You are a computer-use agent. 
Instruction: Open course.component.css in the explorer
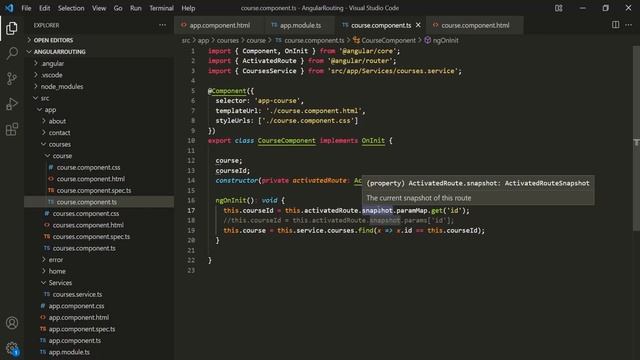pyautogui.click(x=99, y=167)
